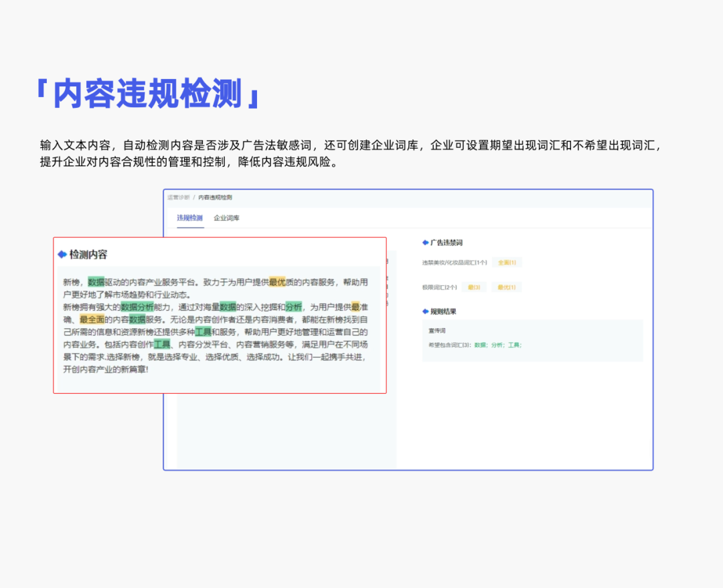Click the 规则结果 section heading
Image resolution: width=723 pixels, height=588 pixels.
click(443, 311)
